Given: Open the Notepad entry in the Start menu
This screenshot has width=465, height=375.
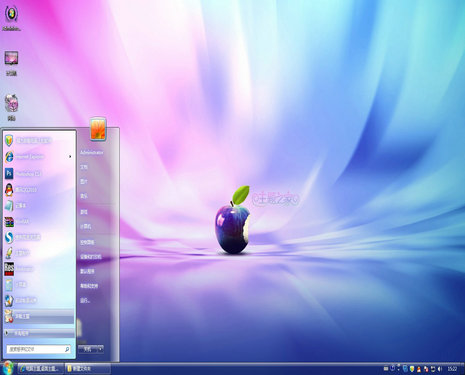Looking at the screenshot, I should coord(39,205).
